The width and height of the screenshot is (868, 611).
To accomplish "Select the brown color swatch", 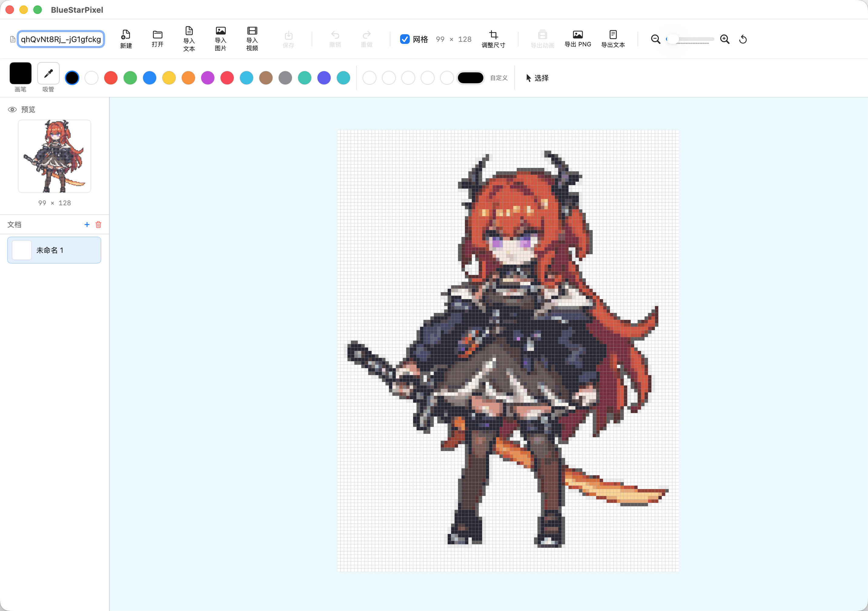I will [x=266, y=78].
